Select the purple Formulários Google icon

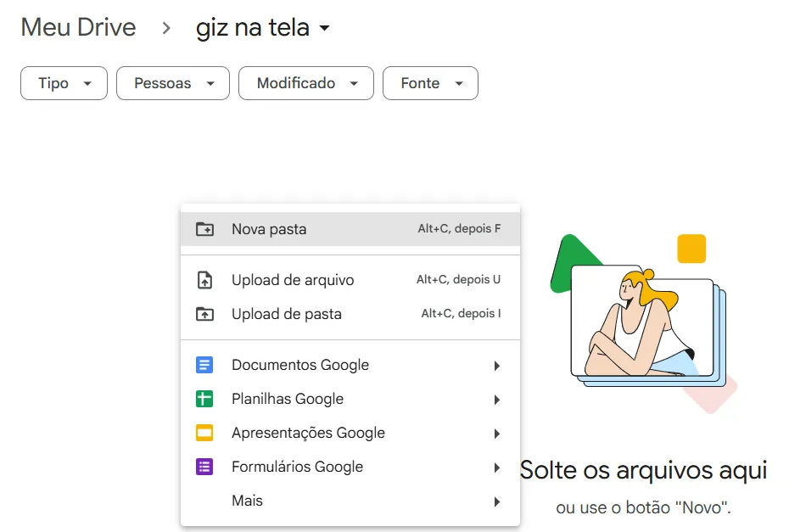[206, 466]
